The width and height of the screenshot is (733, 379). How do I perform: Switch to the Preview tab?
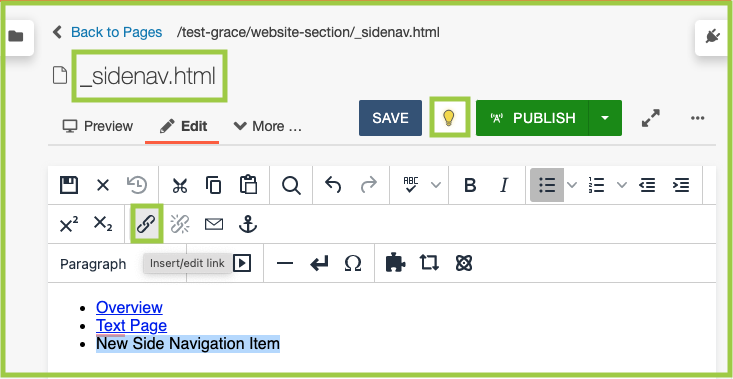(x=98, y=126)
